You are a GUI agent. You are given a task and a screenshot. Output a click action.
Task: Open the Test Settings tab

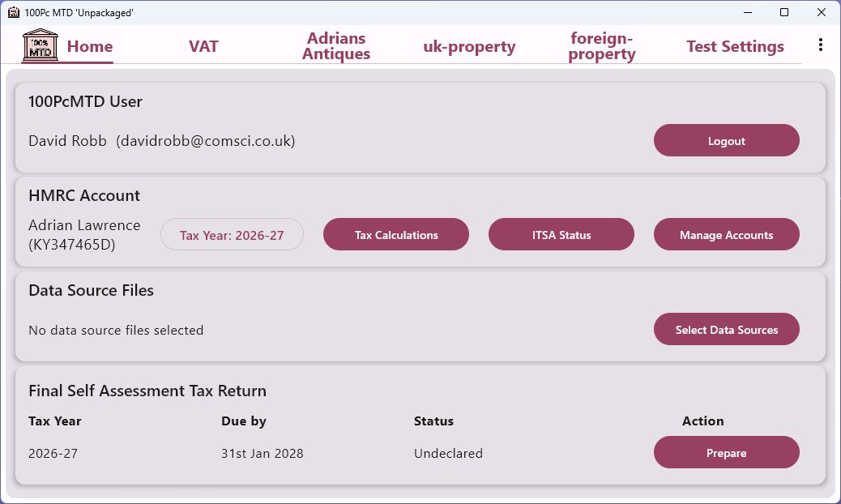(x=735, y=46)
